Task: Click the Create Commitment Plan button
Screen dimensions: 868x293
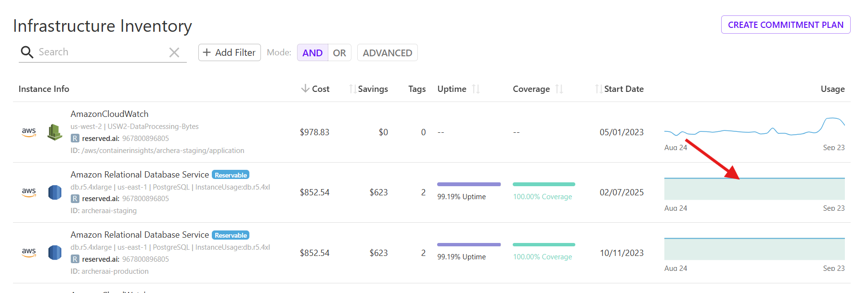Action: point(785,25)
